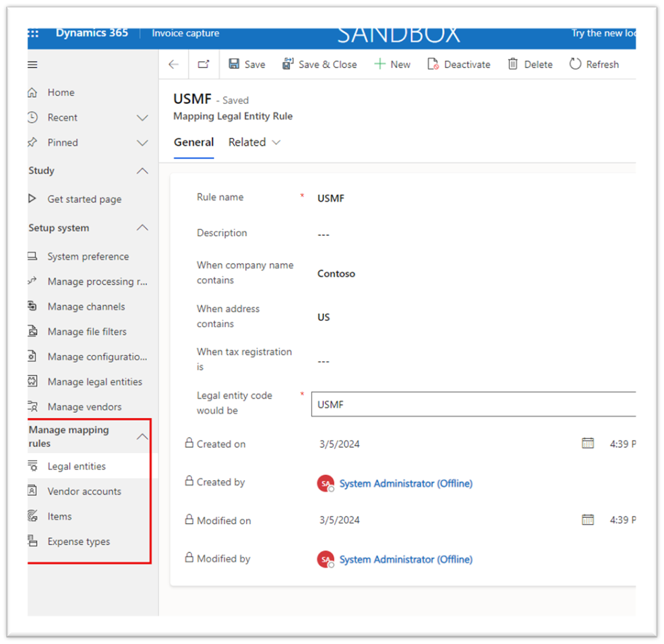Screen dimensions: 664x644
Task: Switch to the General tab
Action: pos(194,142)
